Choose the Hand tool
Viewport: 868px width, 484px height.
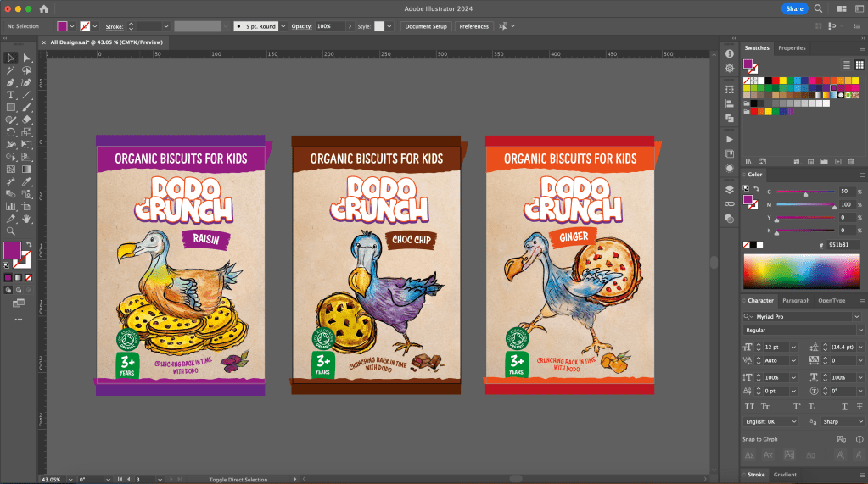pos(26,219)
